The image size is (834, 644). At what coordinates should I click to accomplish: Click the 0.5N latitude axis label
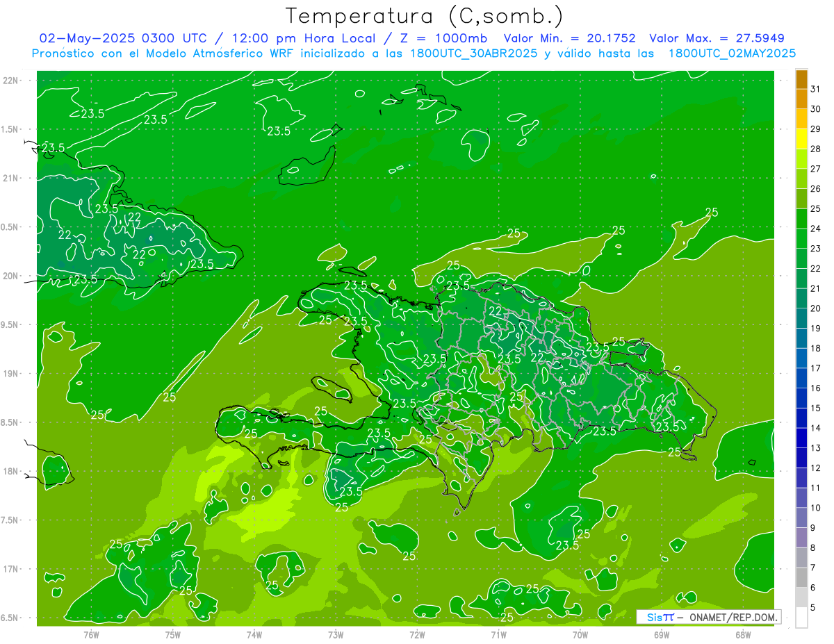pos(10,227)
